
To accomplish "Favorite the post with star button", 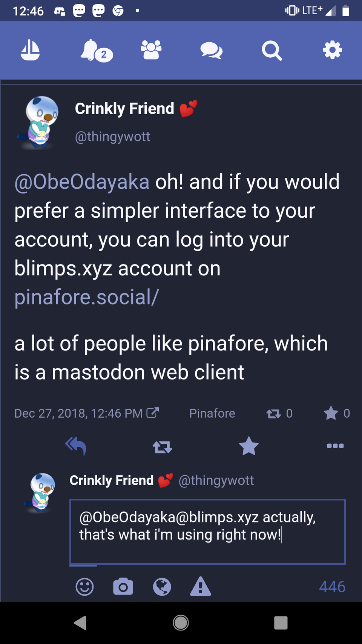I will tap(249, 446).
